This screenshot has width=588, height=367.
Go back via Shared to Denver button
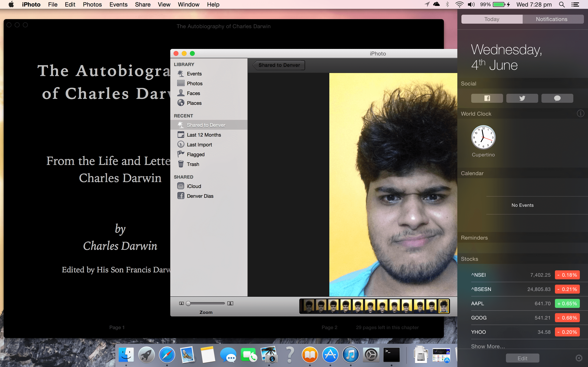tap(279, 65)
